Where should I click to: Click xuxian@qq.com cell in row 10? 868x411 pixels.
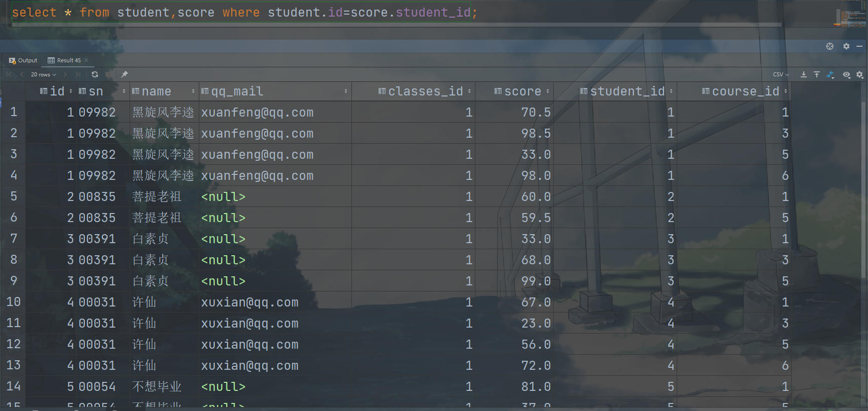[275, 302]
